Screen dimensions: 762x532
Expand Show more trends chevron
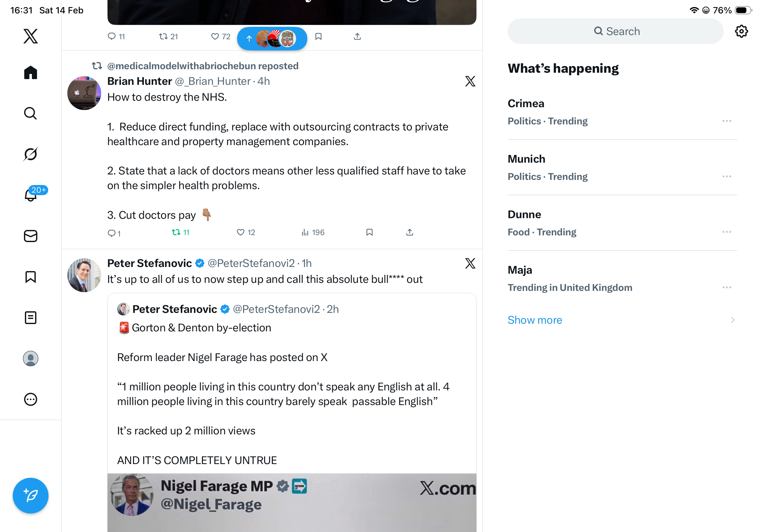coord(732,320)
